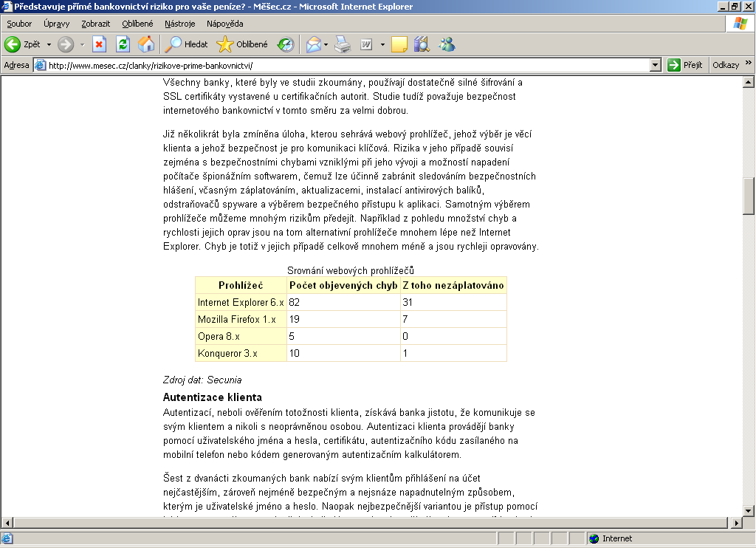Open the Zobrazit menu
The height and width of the screenshot is (548, 756).
click(95, 24)
